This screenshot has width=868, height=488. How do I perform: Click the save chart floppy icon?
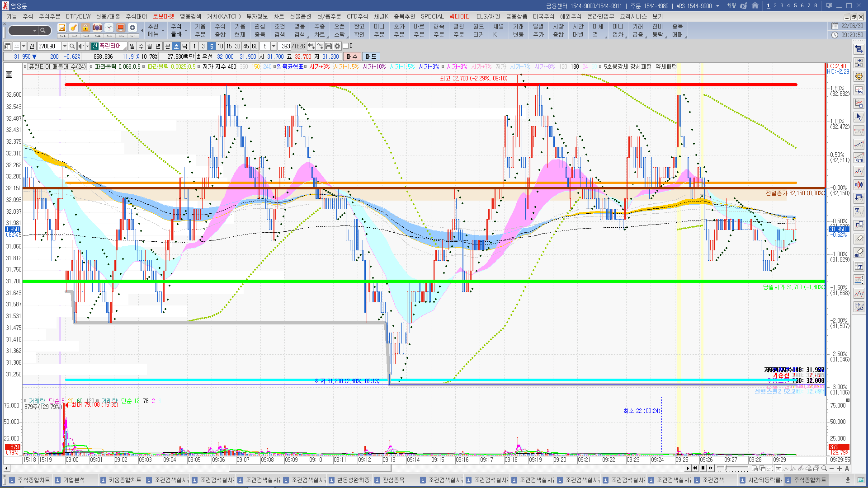pos(329,46)
